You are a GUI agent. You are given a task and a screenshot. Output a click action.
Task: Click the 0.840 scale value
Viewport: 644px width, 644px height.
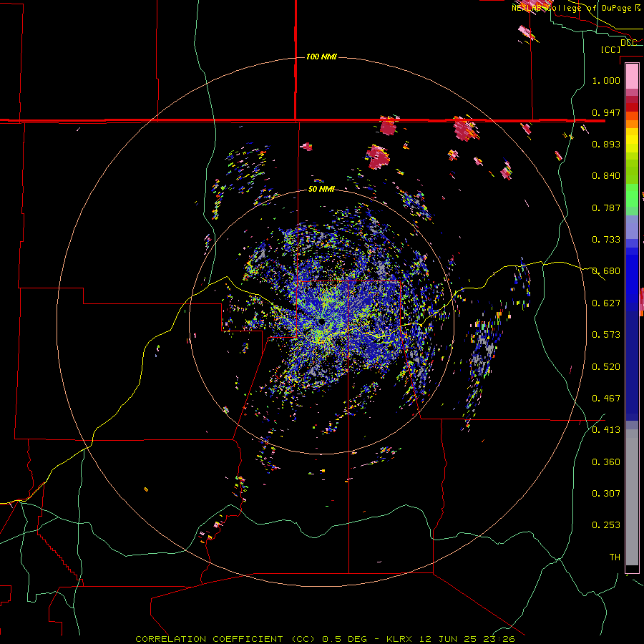click(x=606, y=176)
